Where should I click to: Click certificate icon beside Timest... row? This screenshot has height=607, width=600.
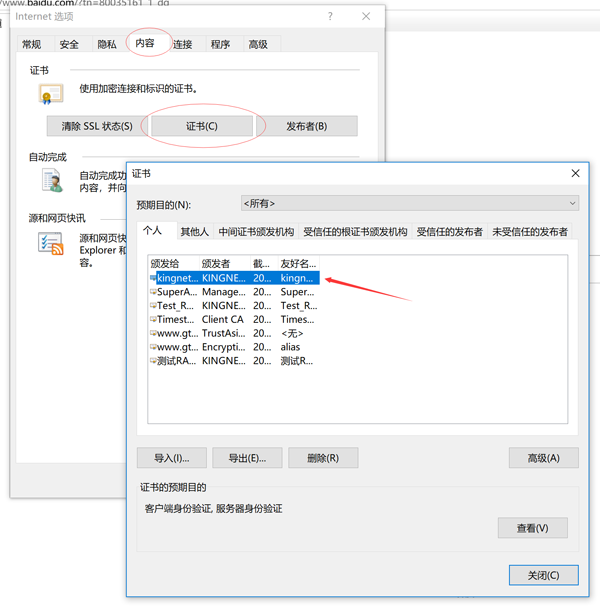(153, 319)
